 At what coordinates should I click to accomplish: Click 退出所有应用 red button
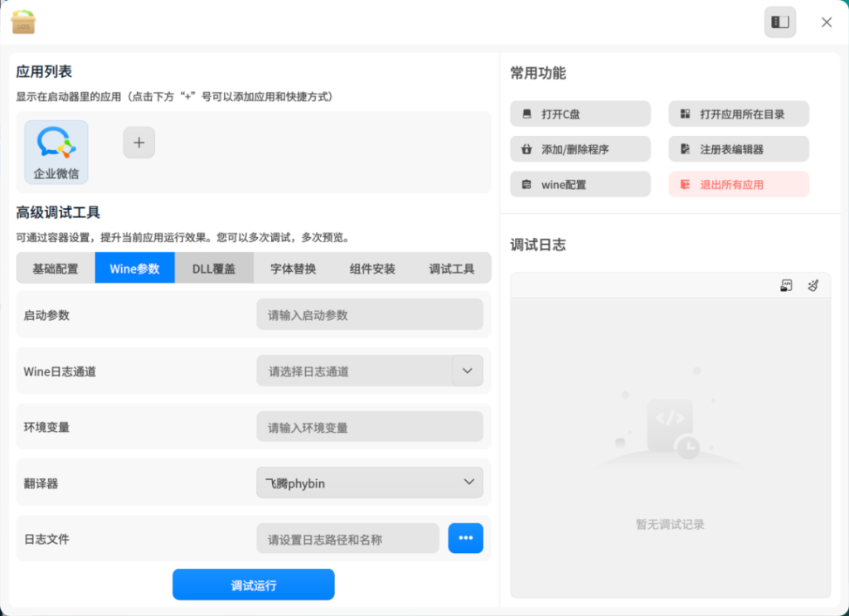(738, 184)
